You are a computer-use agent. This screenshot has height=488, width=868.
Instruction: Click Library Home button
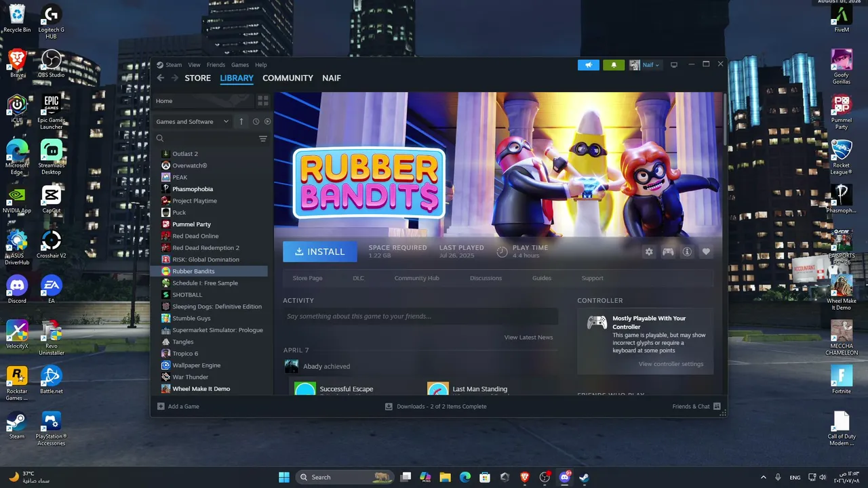[x=202, y=101]
